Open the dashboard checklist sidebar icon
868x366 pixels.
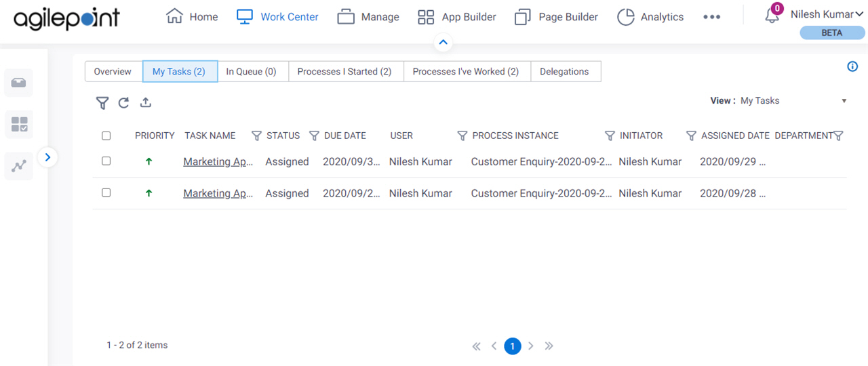(x=19, y=124)
